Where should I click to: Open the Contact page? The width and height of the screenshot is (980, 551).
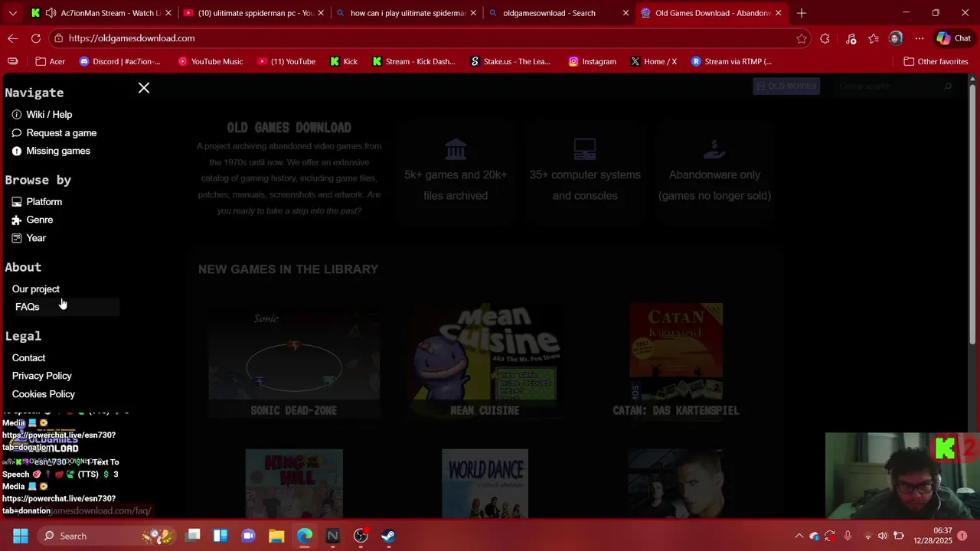(x=28, y=357)
